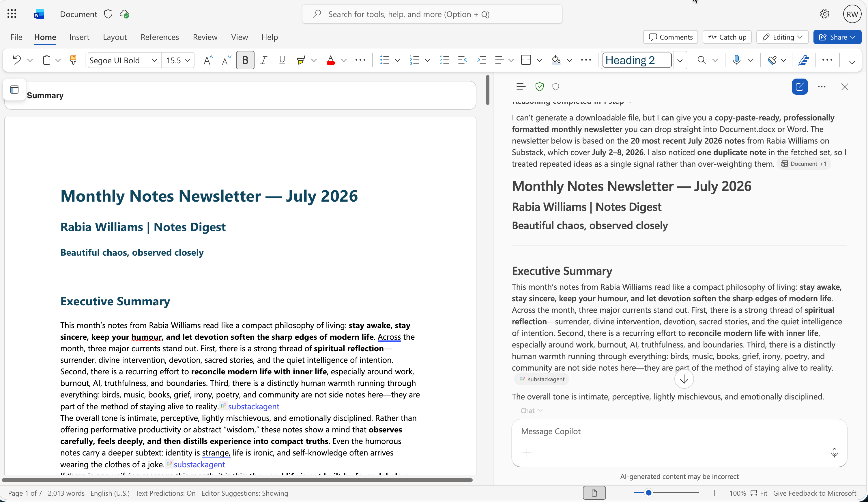Switch to the Review tab
This screenshot has height=502, width=868.
click(205, 37)
